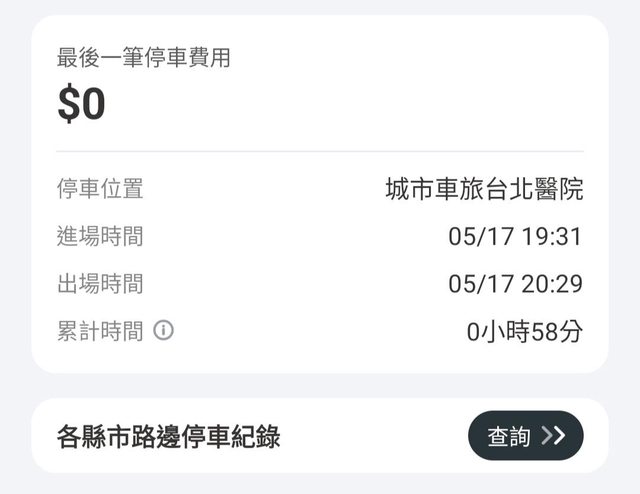The height and width of the screenshot is (494, 640).
Task: Select the 出場時間 label
Action: (x=100, y=284)
